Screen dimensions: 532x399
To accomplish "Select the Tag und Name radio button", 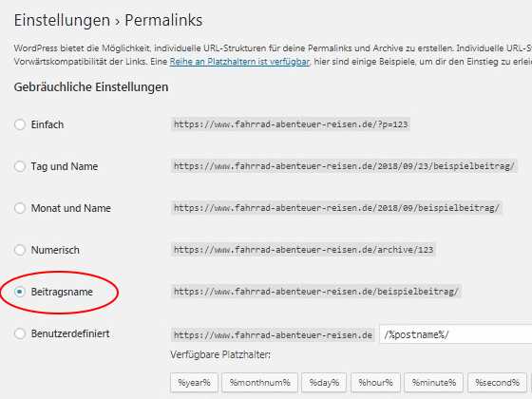I will [20, 166].
